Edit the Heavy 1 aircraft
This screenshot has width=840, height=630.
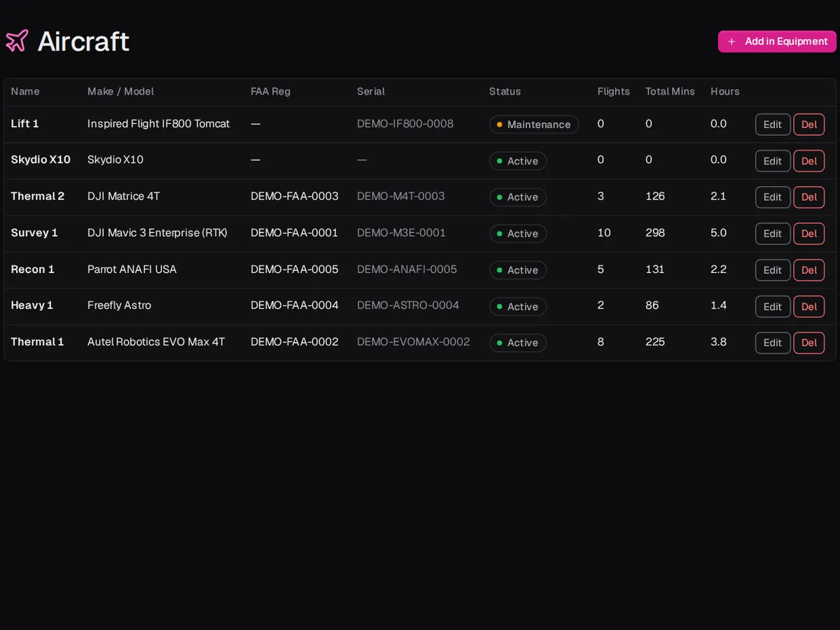773,307
